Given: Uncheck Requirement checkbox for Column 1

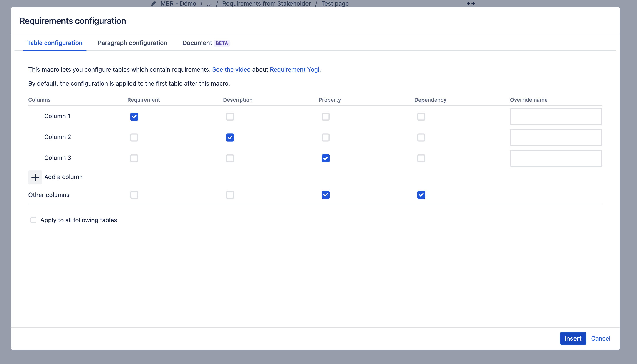Looking at the screenshot, I should coord(134,116).
